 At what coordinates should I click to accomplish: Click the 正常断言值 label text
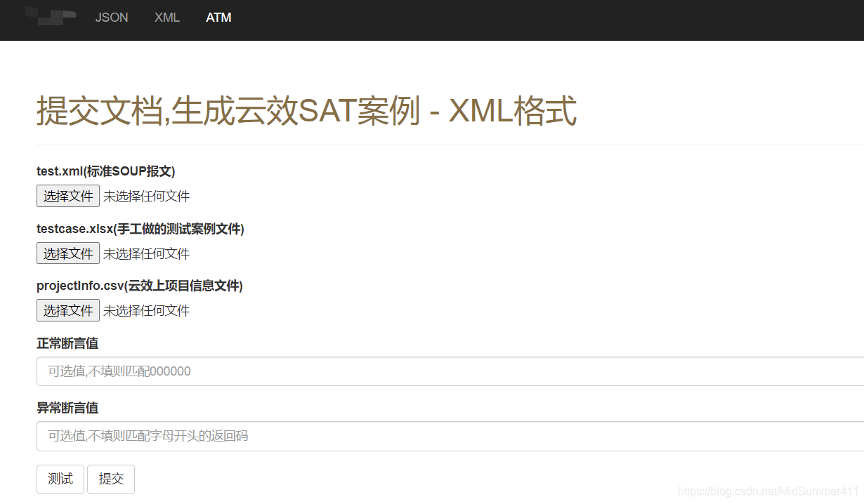tap(67, 343)
